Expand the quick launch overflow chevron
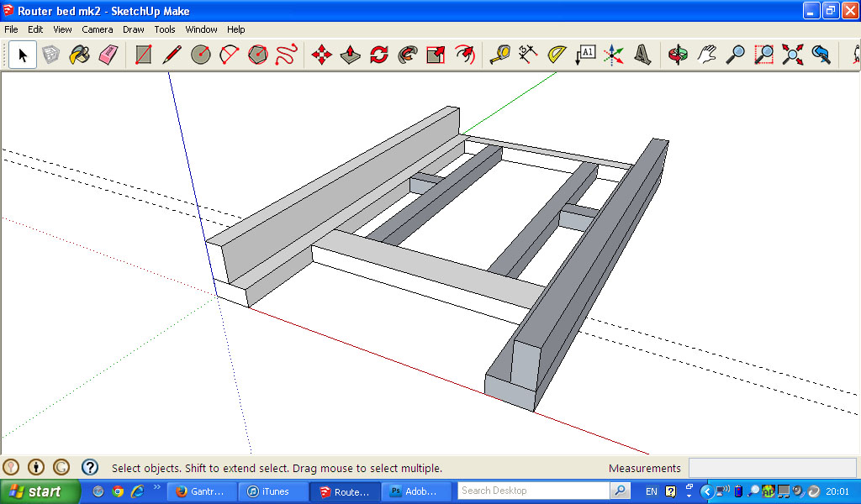The width and height of the screenshot is (861, 504). (x=156, y=488)
